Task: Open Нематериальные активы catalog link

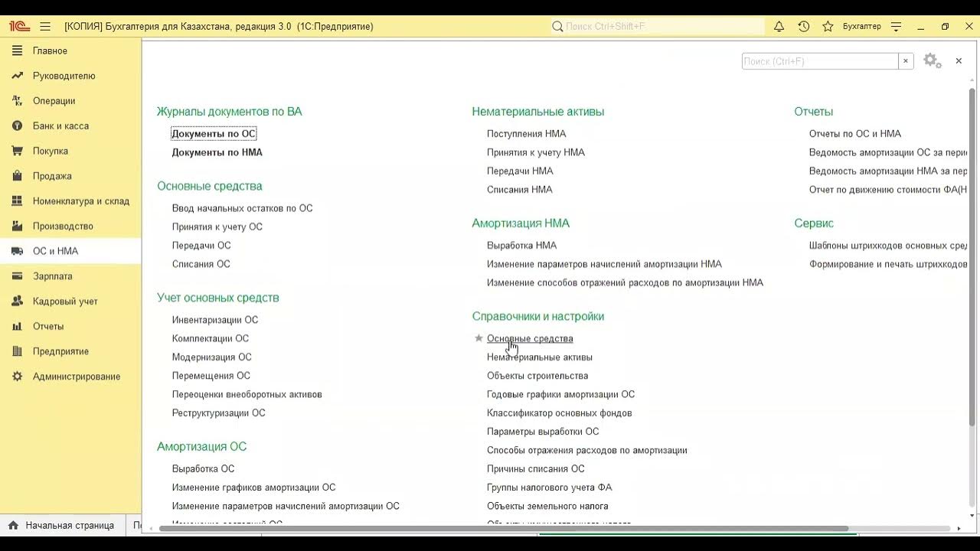Action: [x=540, y=357]
